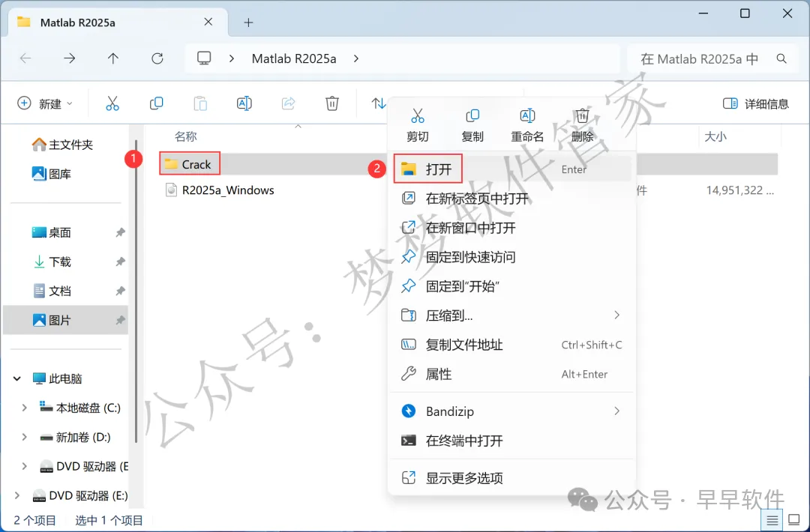
Task: Click the Paste clipboard icon in the toolbar
Action: click(200, 103)
